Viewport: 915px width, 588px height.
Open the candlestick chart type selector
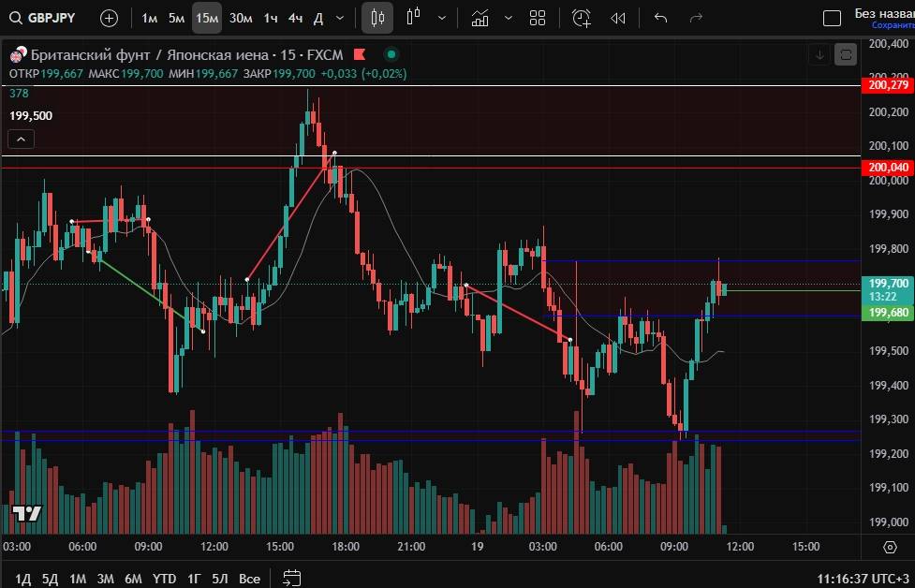pos(377,18)
